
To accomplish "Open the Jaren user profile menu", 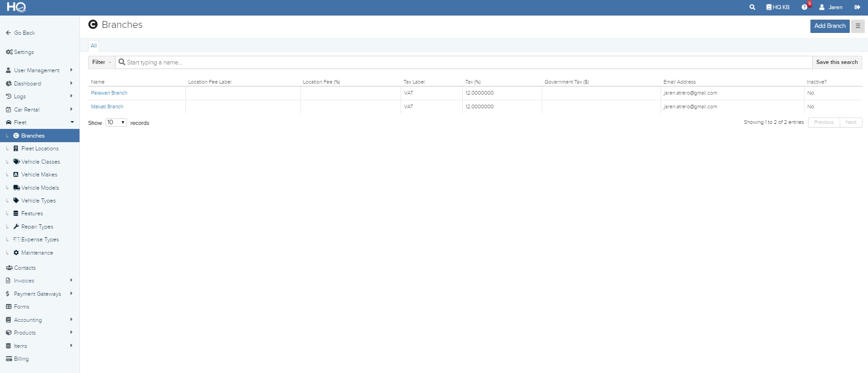I will tap(831, 7).
